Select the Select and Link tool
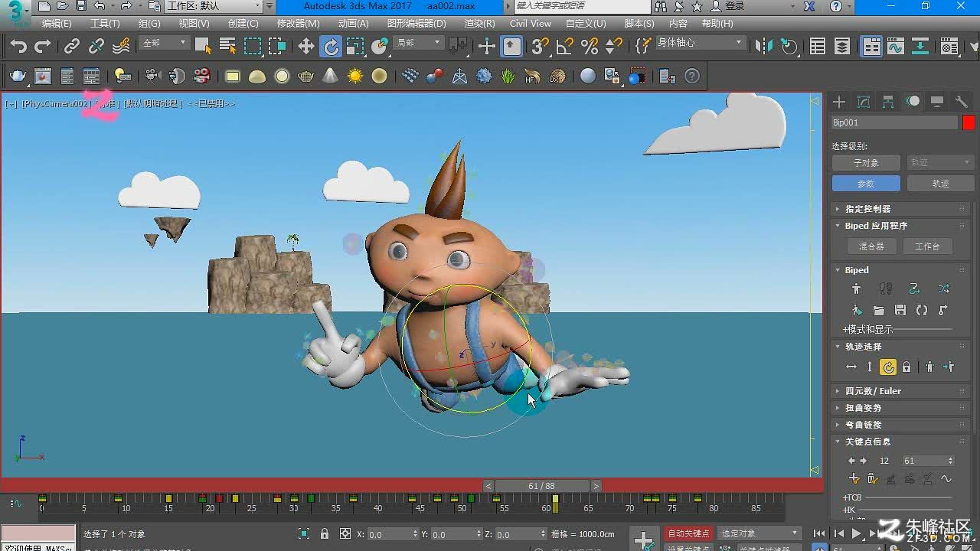The width and height of the screenshot is (980, 551). point(71,47)
